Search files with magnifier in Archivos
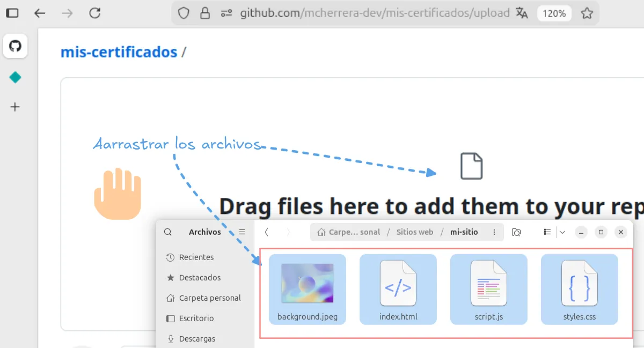 coord(168,232)
